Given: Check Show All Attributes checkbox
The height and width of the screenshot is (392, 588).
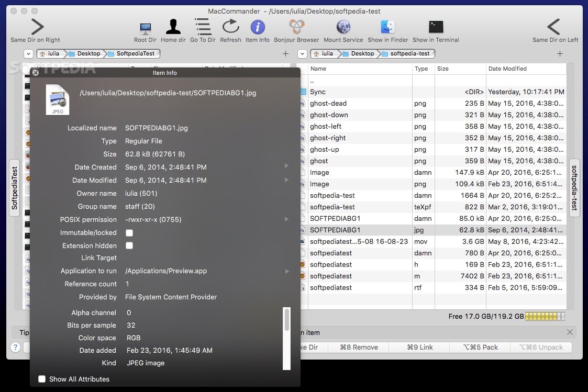Looking at the screenshot, I should pyautogui.click(x=42, y=379).
